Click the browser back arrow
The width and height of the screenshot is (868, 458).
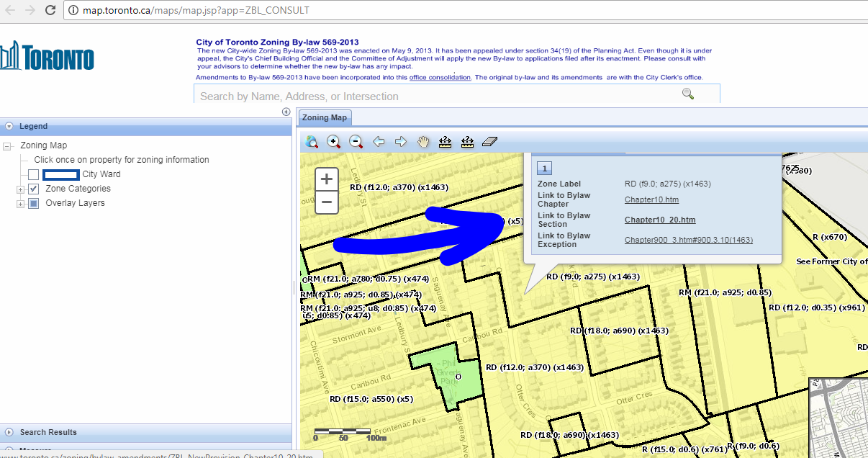tap(9, 10)
